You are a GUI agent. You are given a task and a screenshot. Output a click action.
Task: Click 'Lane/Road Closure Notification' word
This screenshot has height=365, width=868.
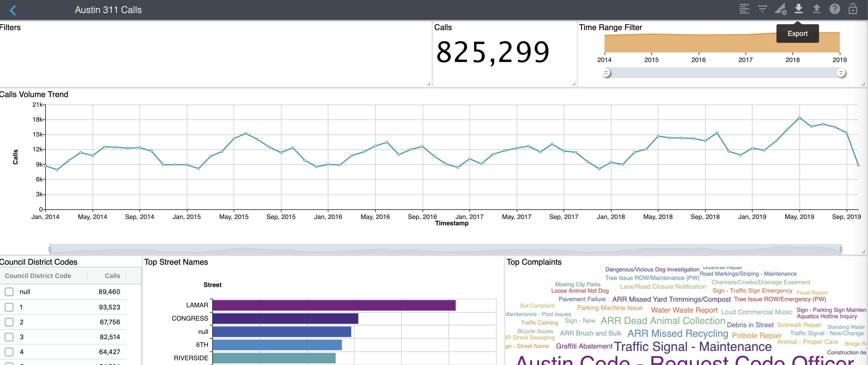tap(663, 287)
